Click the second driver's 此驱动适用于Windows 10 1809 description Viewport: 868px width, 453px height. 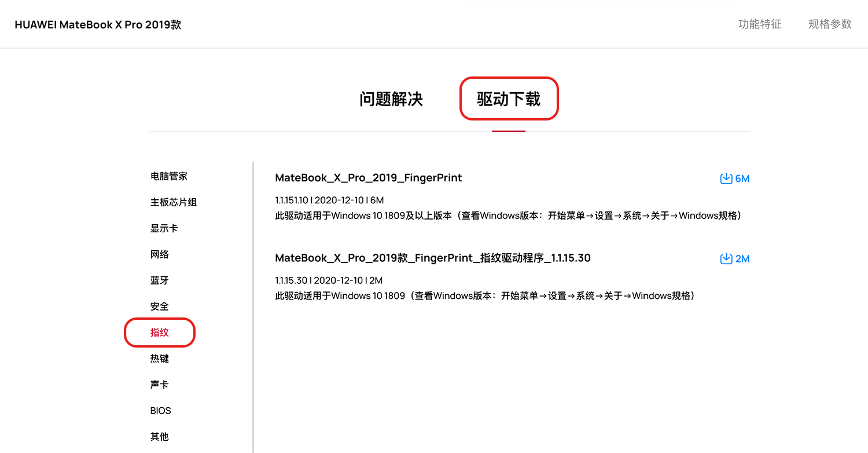485,295
